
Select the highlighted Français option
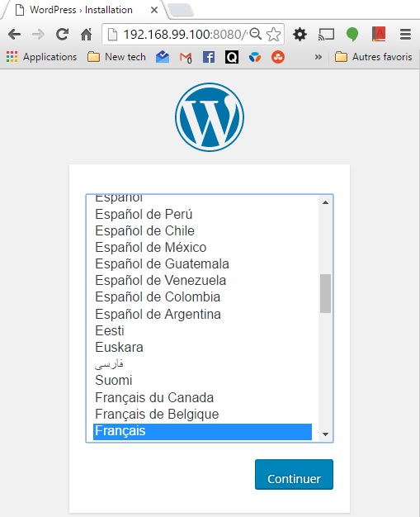(203, 432)
